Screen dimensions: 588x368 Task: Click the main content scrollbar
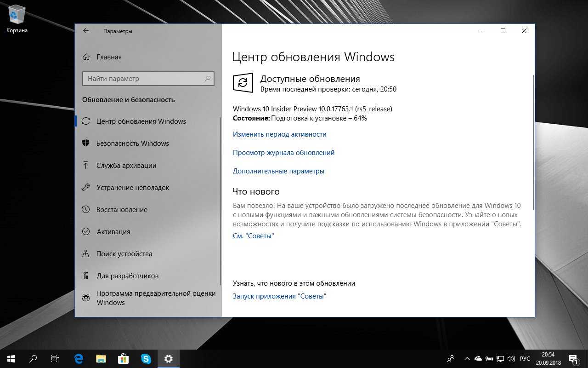533,142
